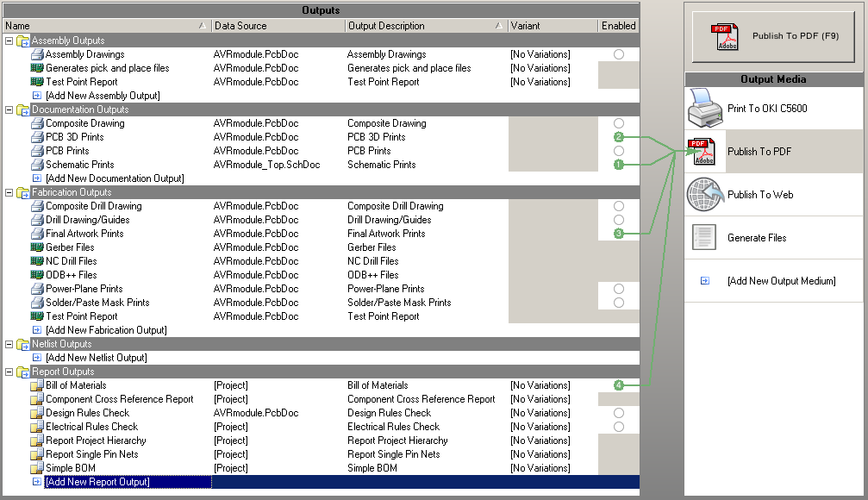This screenshot has width=868, height=500.
Task: Select the Print To OKI C5600 label
Action: tap(767, 109)
